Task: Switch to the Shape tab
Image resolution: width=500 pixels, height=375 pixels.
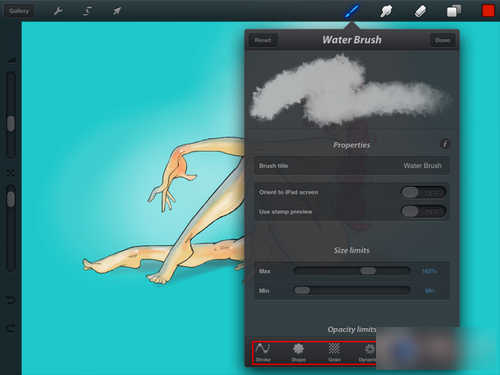Action: pyautogui.click(x=298, y=353)
